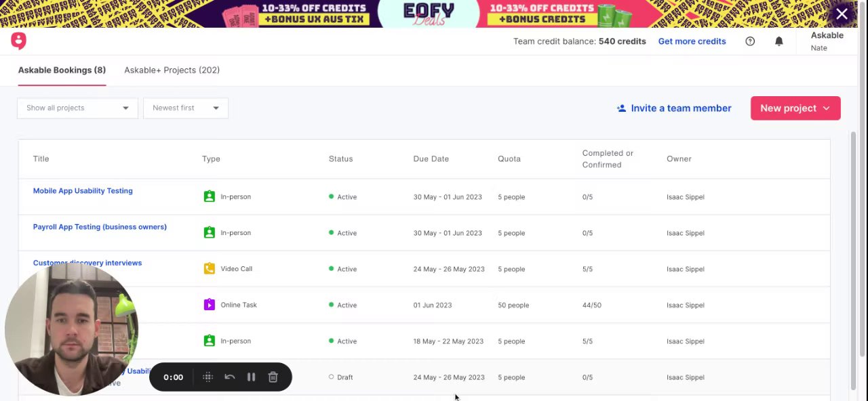Click the recording timer 0:00
868x401 pixels.
[x=173, y=377]
